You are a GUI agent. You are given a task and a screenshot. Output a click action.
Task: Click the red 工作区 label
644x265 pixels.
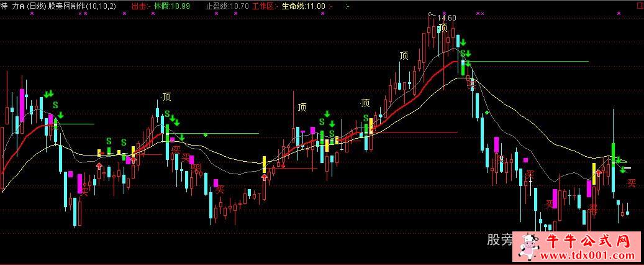(263, 6)
